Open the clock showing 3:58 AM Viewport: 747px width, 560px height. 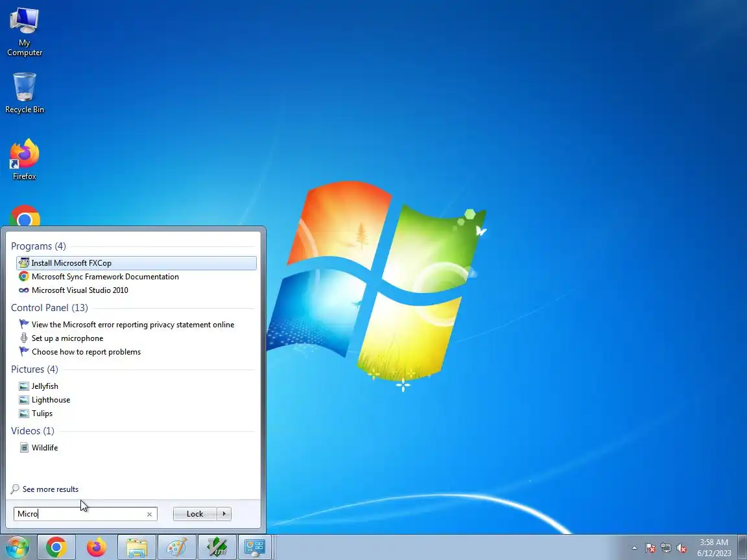click(714, 548)
